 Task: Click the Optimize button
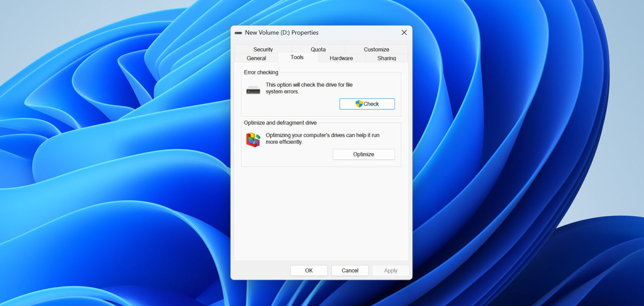pyautogui.click(x=364, y=154)
